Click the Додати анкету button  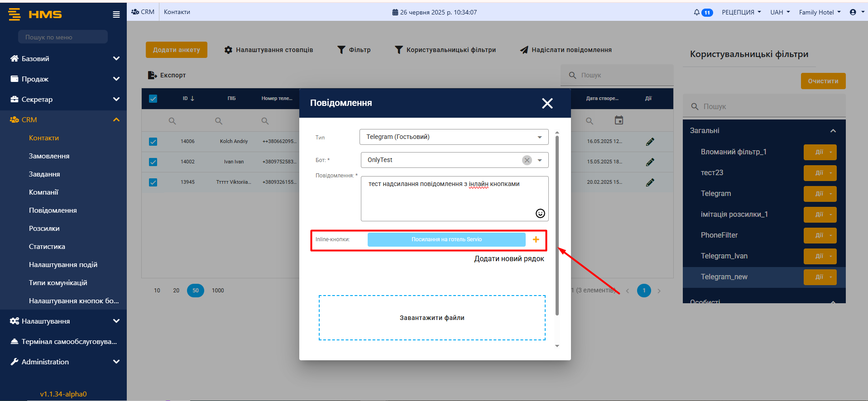(176, 50)
